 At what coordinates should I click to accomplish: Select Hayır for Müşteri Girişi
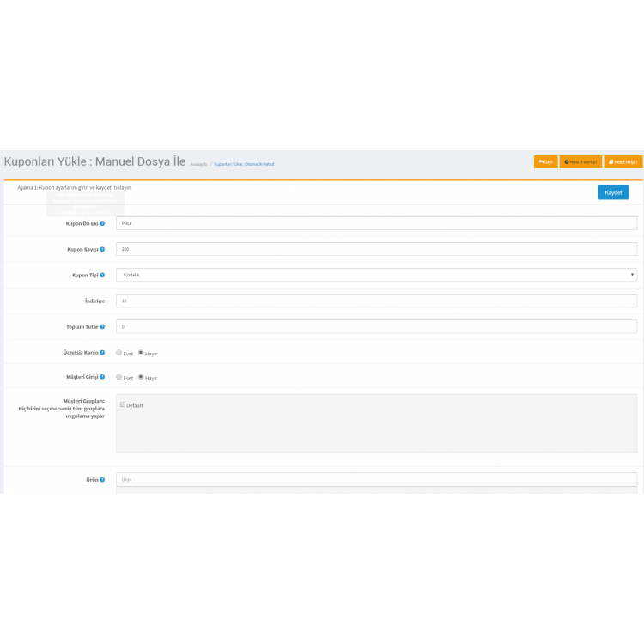tap(141, 377)
